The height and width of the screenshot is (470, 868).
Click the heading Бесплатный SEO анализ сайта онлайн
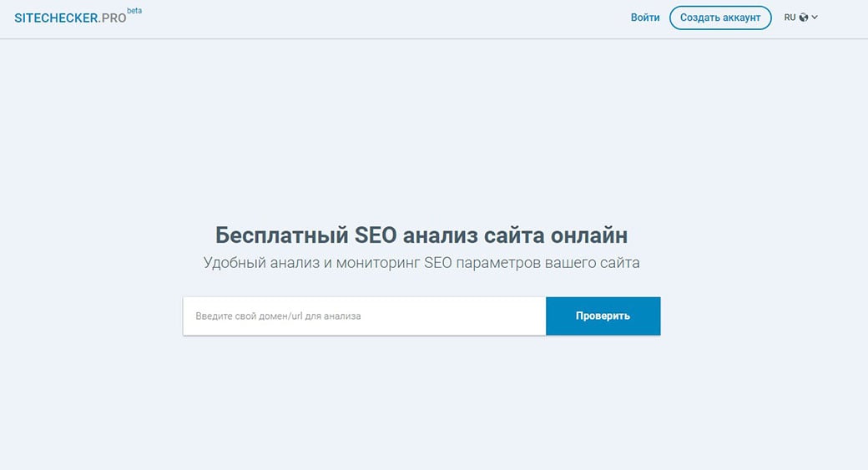(x=421, y=234)
